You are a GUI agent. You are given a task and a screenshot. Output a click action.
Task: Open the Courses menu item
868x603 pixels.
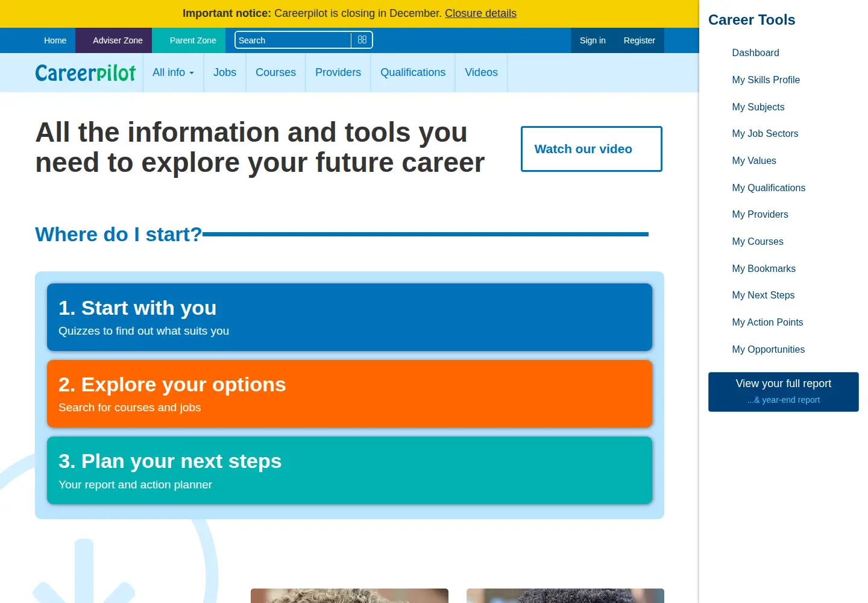tap(275, 72)
